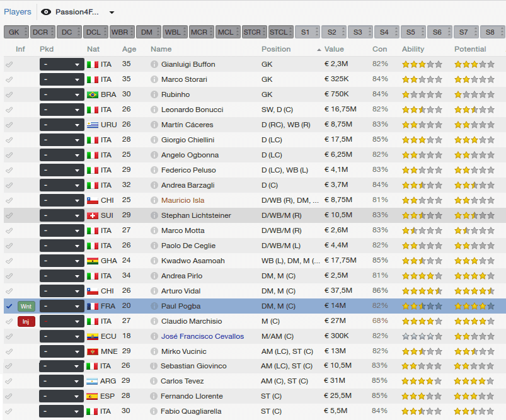Open Pkd dropdown for Stephan Lichtsteiner
Screen dimensions: 506x420
62,215
